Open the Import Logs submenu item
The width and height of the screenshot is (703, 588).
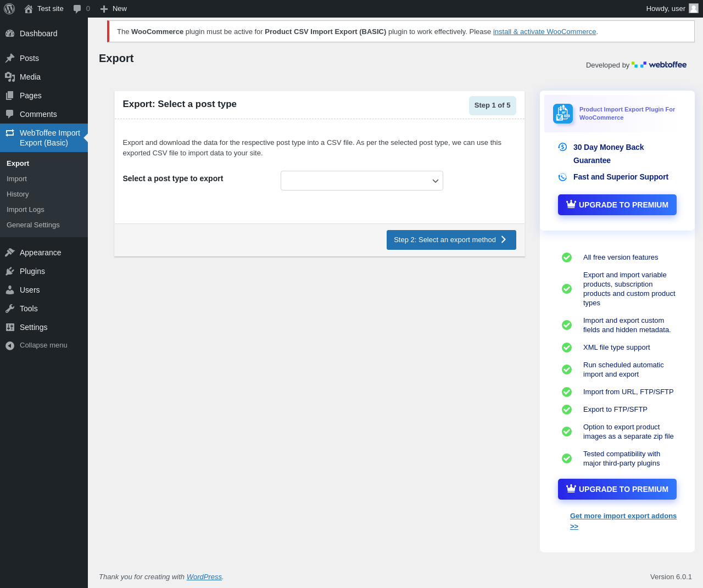click(44, 210)
